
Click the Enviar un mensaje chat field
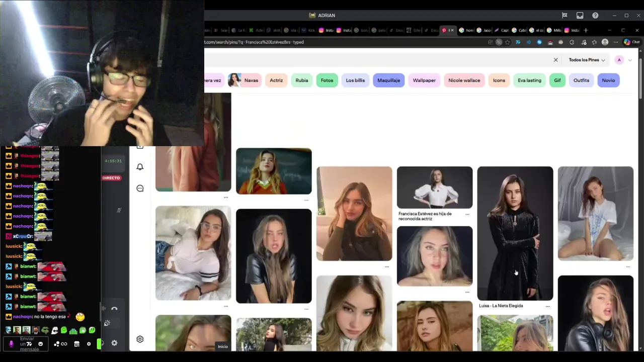point(25,344)
